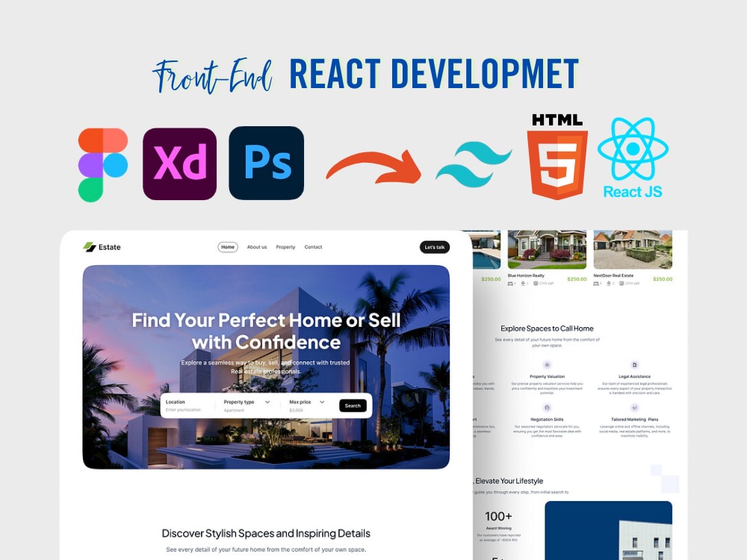This screenshot has height=560, width=747.
Task: Open the Blue Horizon Realty house thumbnail
Action: 547,249
